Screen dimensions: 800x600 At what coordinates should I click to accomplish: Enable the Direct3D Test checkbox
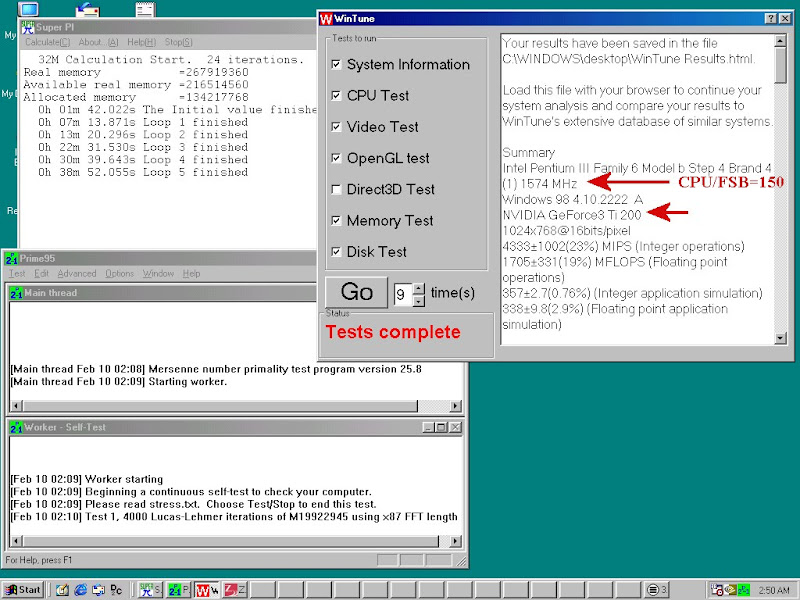[336, 189]
